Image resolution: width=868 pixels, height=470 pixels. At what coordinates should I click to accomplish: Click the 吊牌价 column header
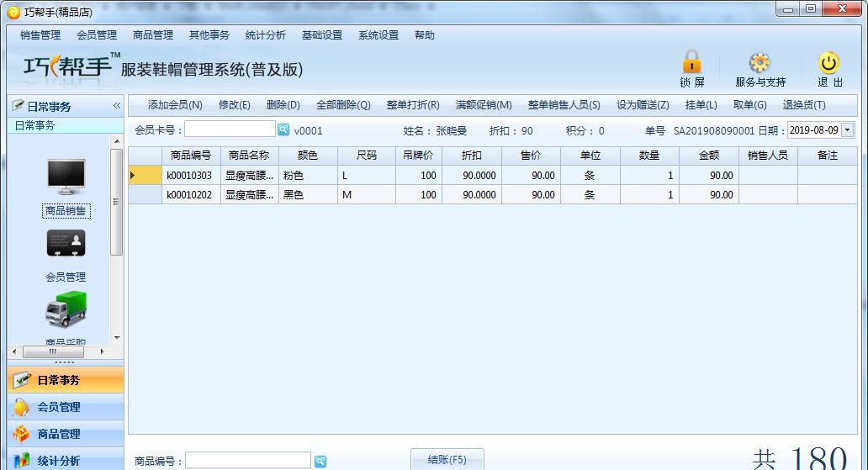(419, 156)
